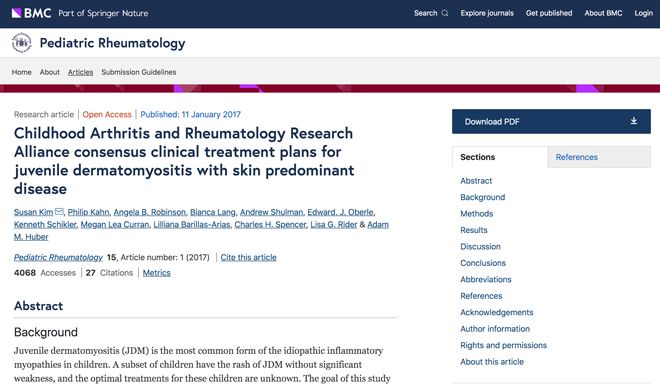Click Login in the top bar
This screenshot has height=384, width=660.
[x=644, y=13]
